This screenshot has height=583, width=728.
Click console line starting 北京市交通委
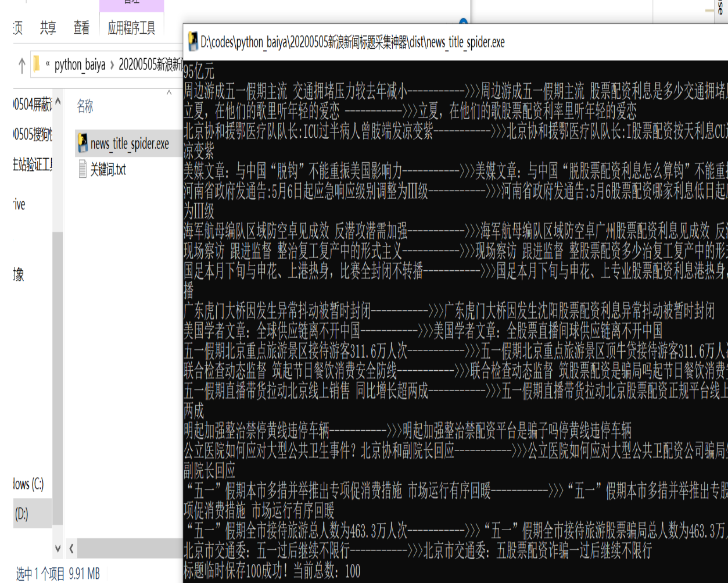(418, 550)
